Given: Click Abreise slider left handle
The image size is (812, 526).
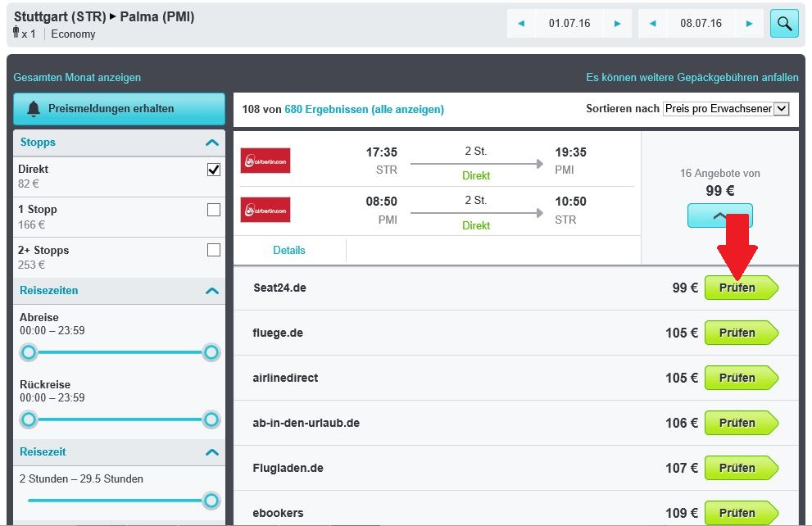Looking at the screenshot, I should click(29, 352).
